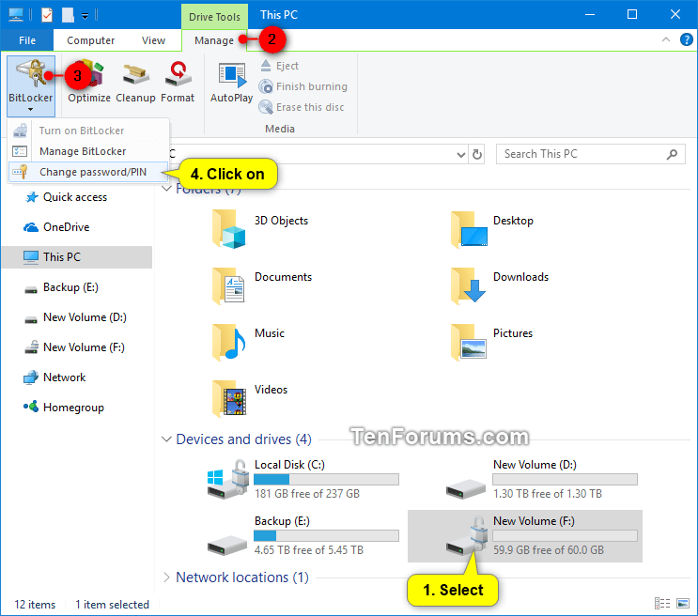Click the Search This PC field
The width and height of the screenshot is (698, 616).
tap(591, 154)
